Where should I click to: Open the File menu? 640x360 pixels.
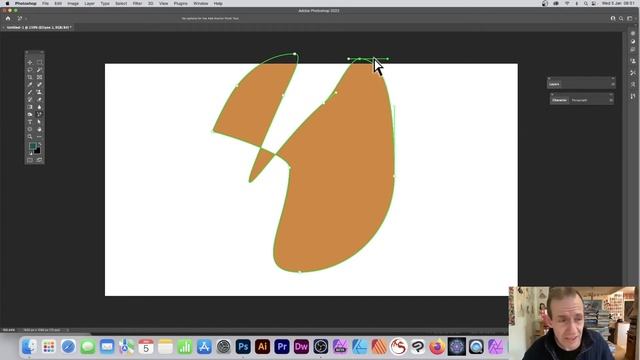click(x=45, y=3)
